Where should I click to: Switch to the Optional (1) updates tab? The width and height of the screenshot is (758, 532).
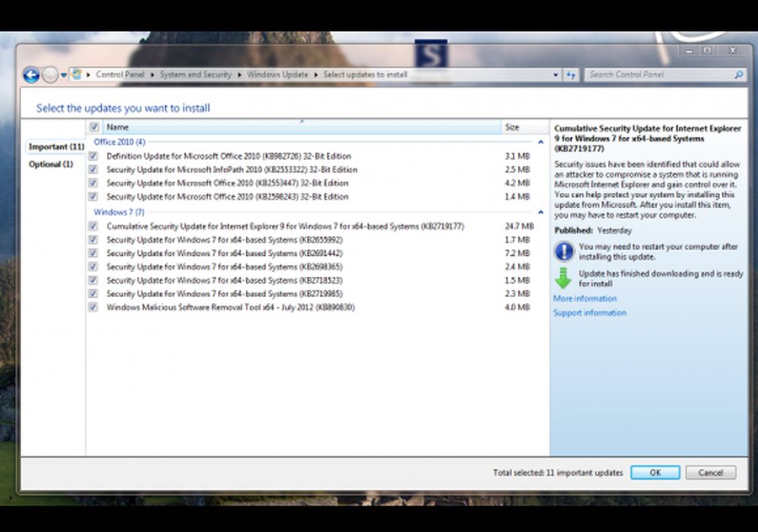[x=51, y=164]
